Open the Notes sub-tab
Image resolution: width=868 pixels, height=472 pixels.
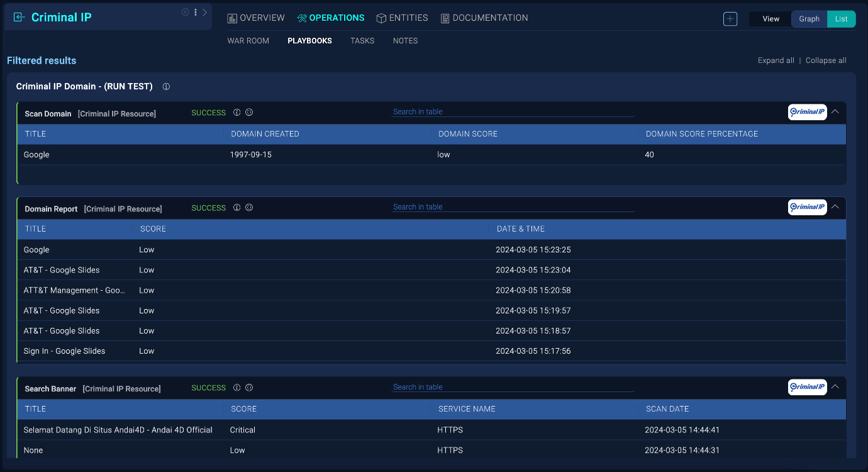[x=405, y=41]
